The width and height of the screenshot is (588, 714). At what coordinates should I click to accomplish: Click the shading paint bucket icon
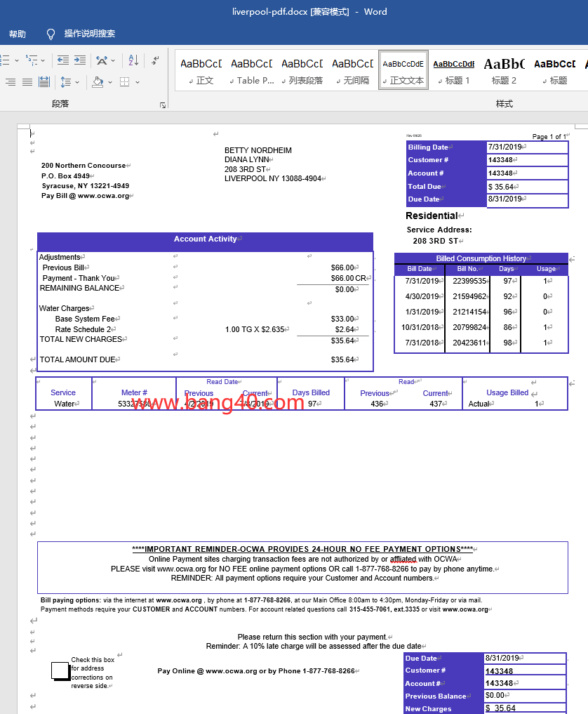pyautogui.click(x=98, y=82)
